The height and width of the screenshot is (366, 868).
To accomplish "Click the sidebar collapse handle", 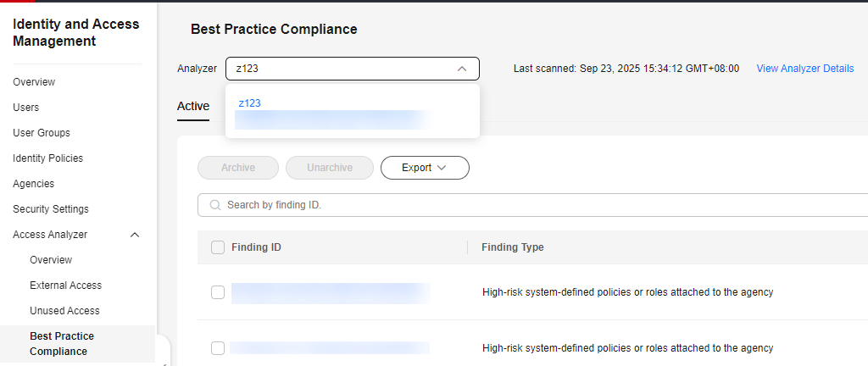I will tap(164, 356).
